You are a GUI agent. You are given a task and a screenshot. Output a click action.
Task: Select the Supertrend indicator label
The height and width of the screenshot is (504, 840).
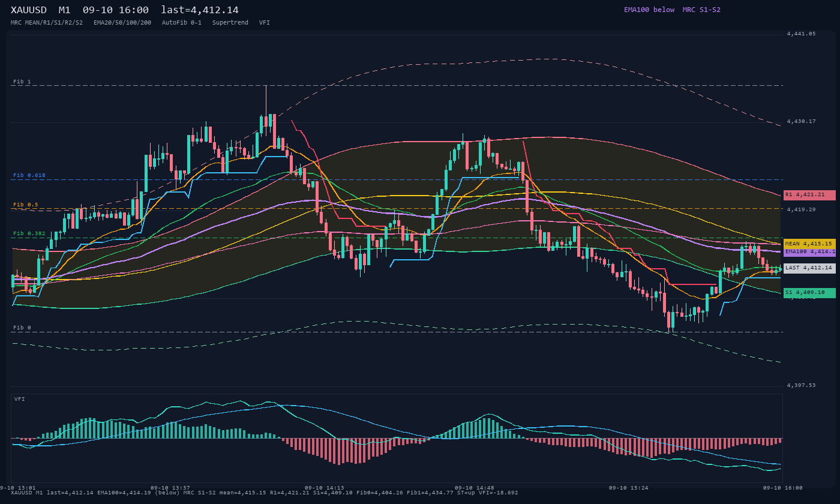click(230, 22)
